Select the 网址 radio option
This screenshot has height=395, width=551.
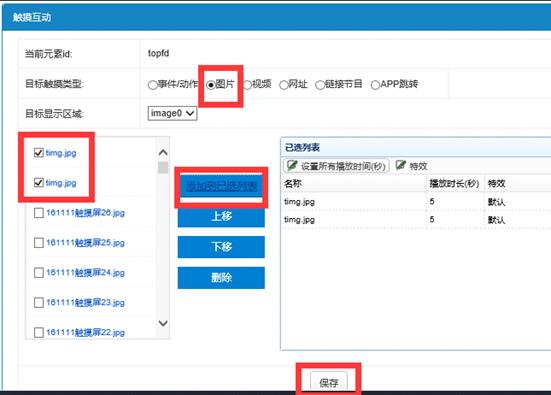(x=284, y=85)
